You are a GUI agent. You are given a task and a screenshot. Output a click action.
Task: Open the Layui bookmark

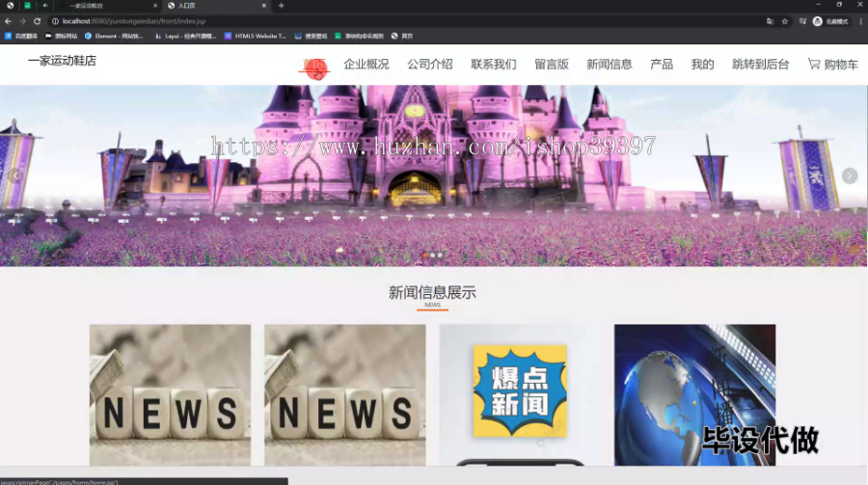185,36
